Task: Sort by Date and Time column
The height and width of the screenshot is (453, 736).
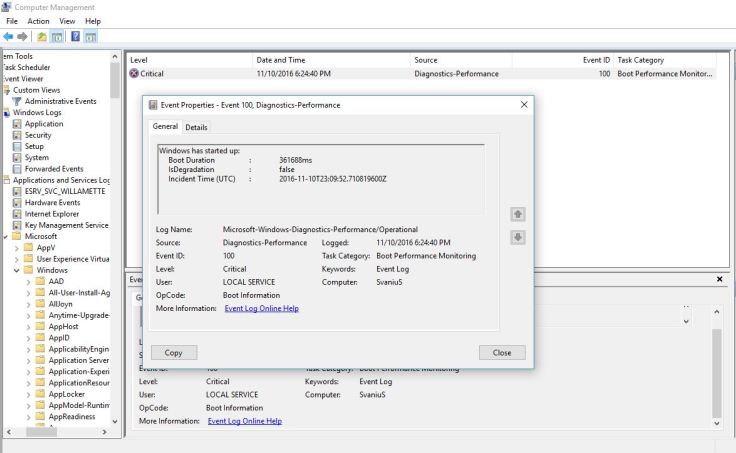Action: pos(331,60)
